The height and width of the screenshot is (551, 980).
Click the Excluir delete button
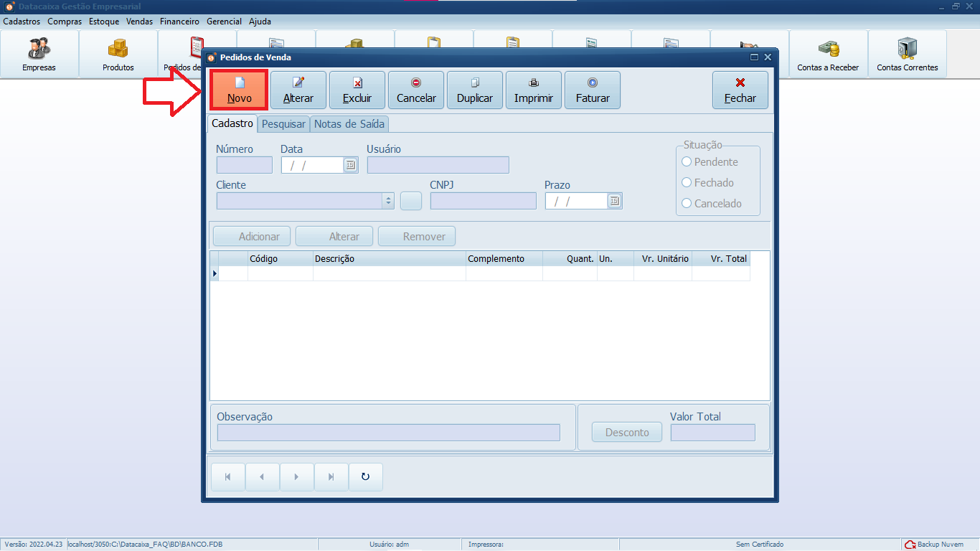tap(357, 90)
